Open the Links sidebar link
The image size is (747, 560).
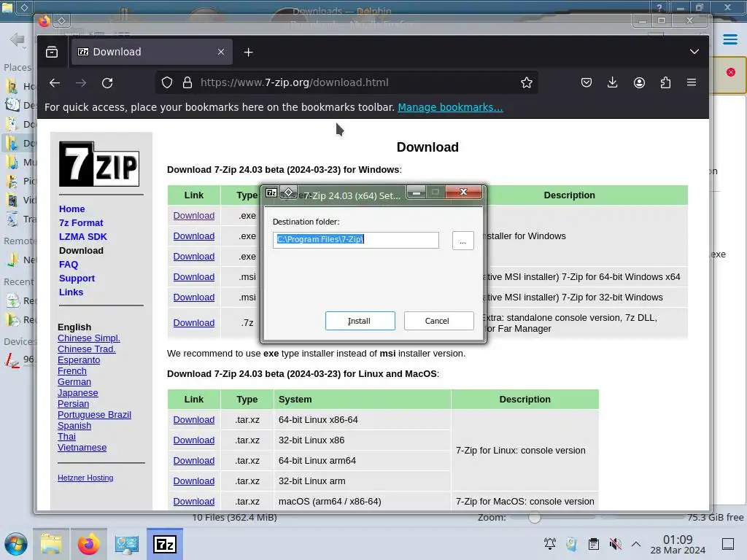tap(71, 292)
